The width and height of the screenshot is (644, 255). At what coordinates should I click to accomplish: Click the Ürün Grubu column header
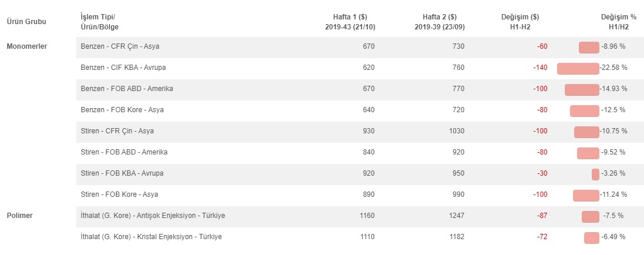tap(26, 22)
